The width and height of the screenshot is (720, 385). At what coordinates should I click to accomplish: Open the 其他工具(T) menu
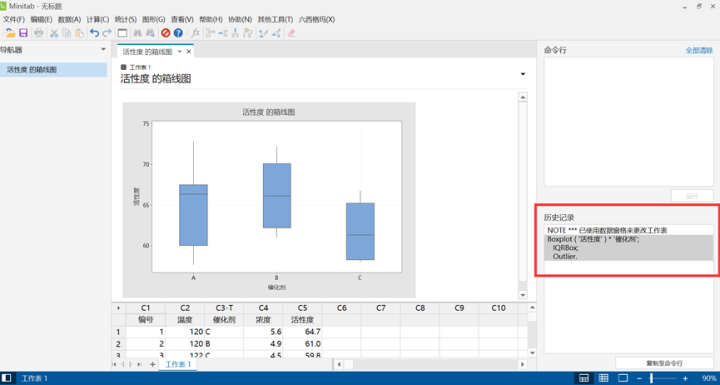pos(275,19)
